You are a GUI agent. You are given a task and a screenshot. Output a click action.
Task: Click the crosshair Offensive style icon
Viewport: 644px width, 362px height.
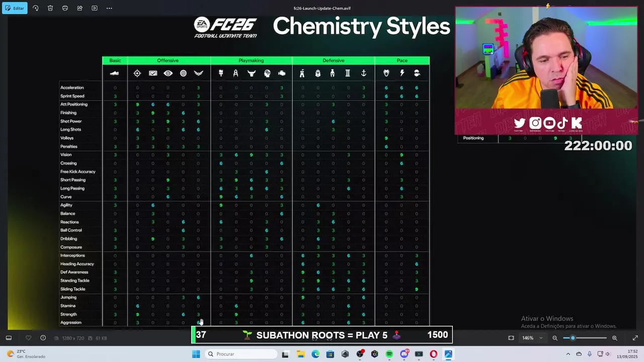(x=137, y=73)
